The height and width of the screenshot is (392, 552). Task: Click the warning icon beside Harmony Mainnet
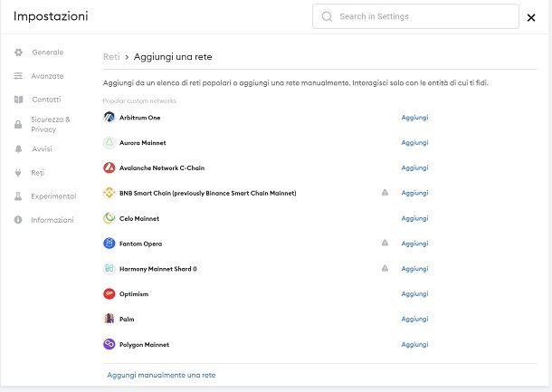[x=385, y=268]
